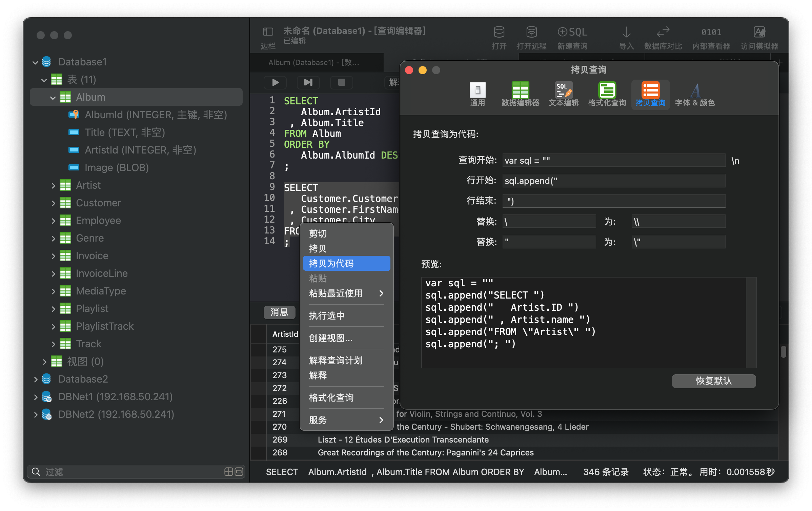The image size is (812, 511).
Task: Collapse the Database1 tree node
Action: [35, 62]
